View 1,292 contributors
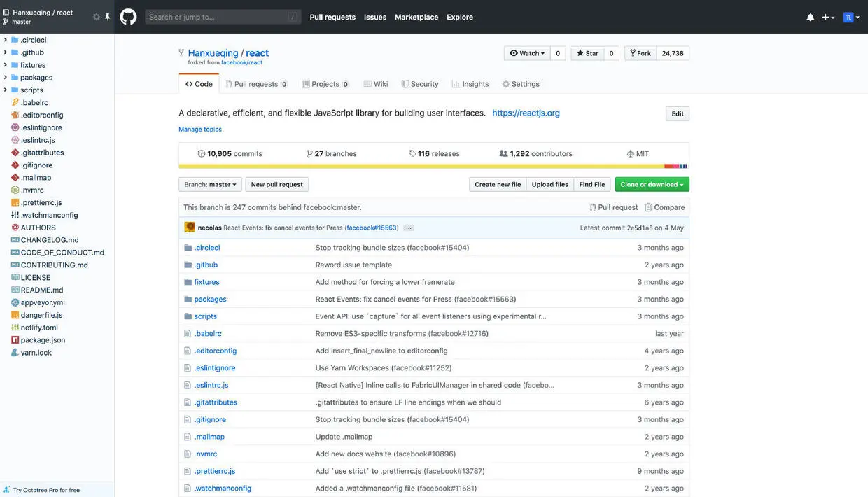Viewport: 868px width, 497px height. 535,153
